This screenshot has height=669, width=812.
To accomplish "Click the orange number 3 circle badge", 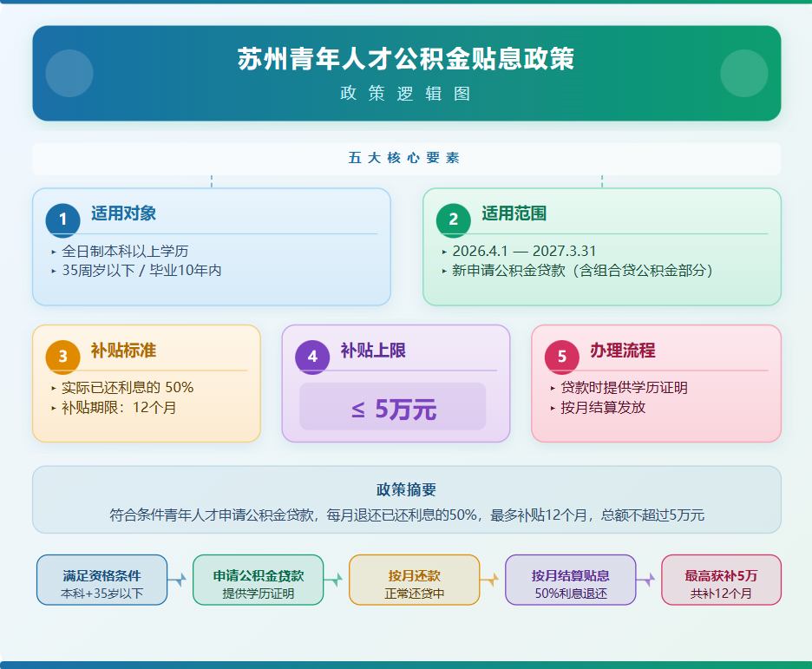I will pyautogui.click(x=62, y=357).
